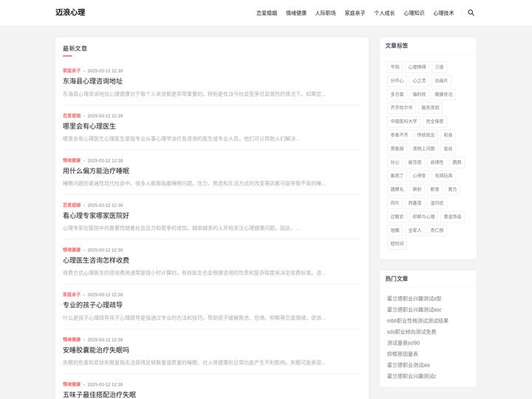Select the 心得安 tag
532x399 pixels.
coord(419,175)
